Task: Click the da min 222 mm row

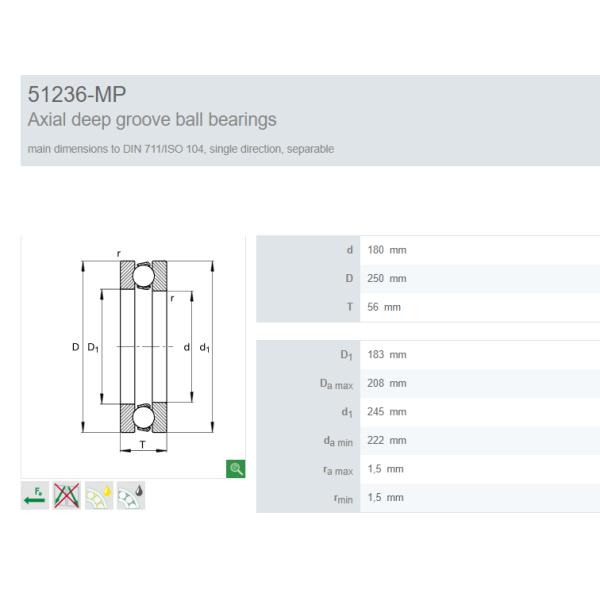Action: click(387, 440)
